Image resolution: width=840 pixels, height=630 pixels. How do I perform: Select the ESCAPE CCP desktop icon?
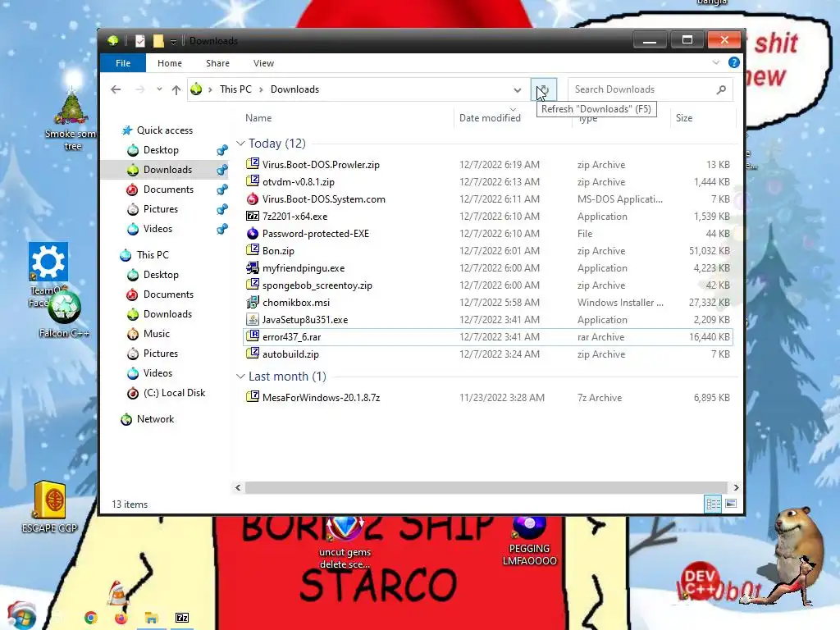[x=50, y=507]
